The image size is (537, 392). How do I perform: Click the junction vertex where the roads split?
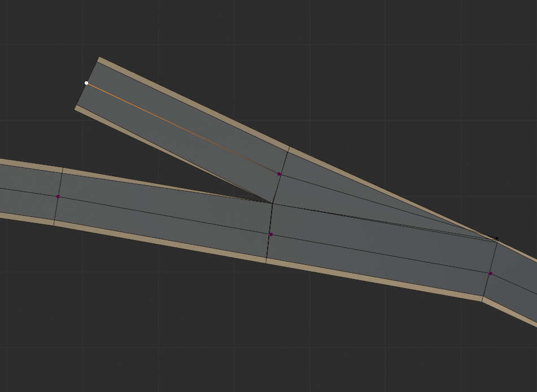[273, 203]
